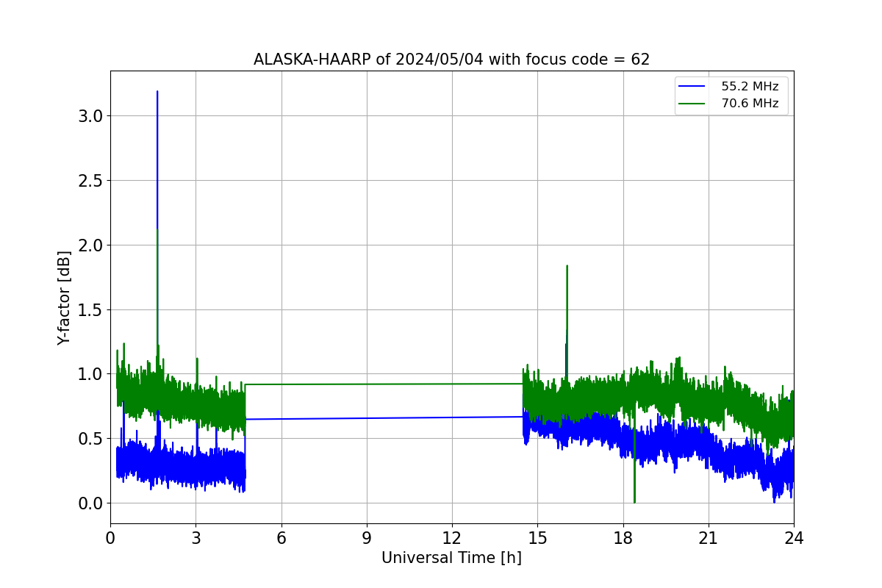Click x-axis tick label 9
Screen dimensions: 882x588
(367, 537)
